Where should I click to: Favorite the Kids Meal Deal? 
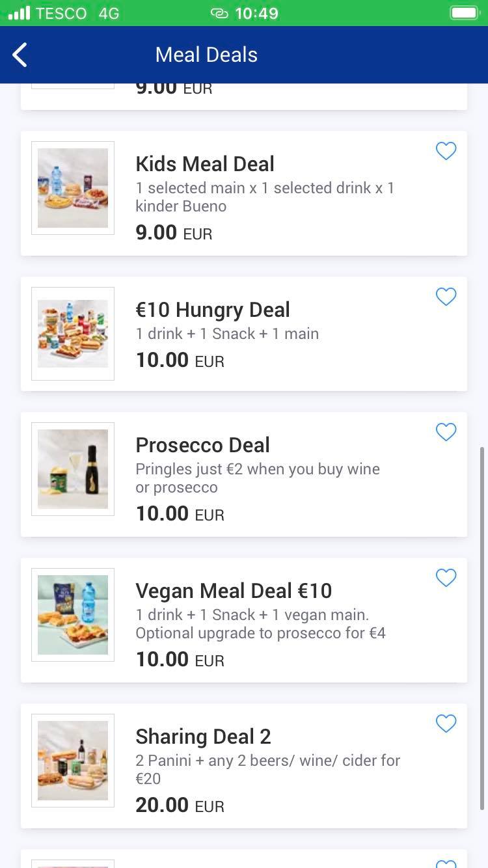pos(446,151)
